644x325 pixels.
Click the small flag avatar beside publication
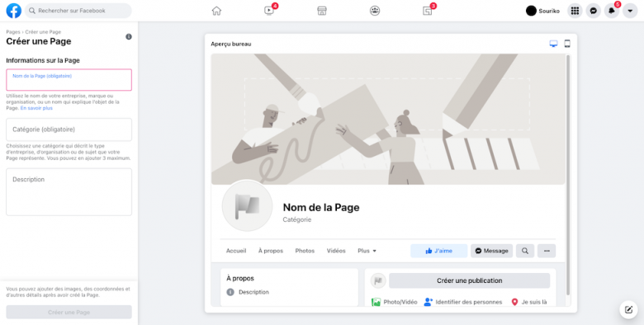378,280
